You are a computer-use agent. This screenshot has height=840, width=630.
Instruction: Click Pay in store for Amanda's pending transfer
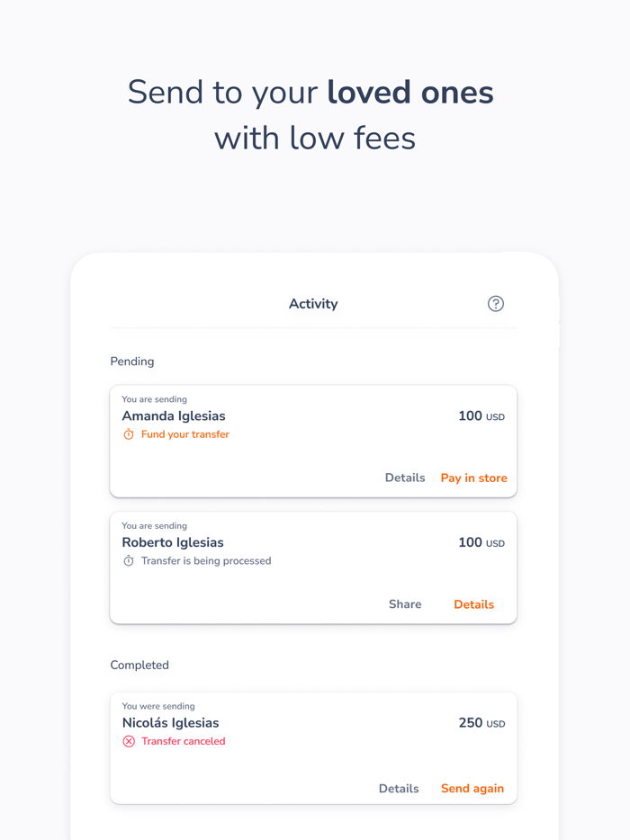[x=473, y=478]
